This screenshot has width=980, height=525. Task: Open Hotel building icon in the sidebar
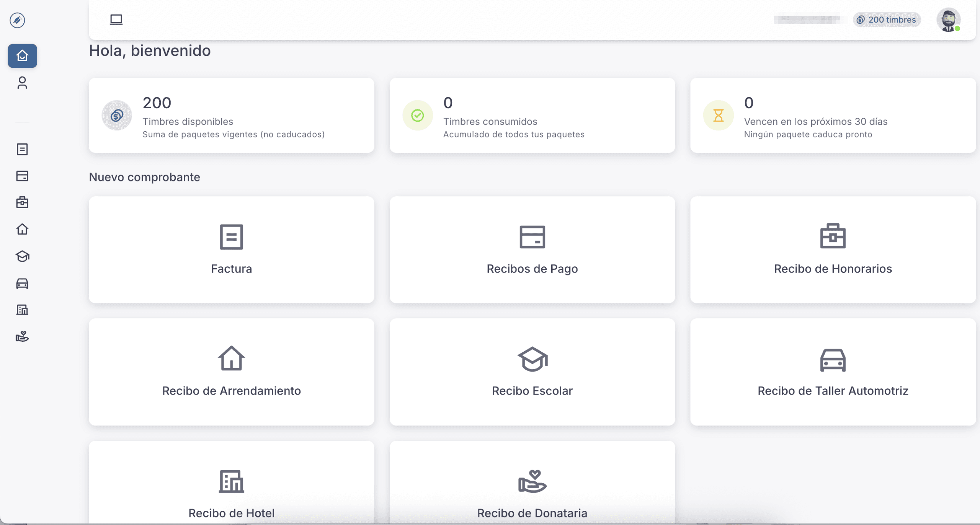(22, 310)
